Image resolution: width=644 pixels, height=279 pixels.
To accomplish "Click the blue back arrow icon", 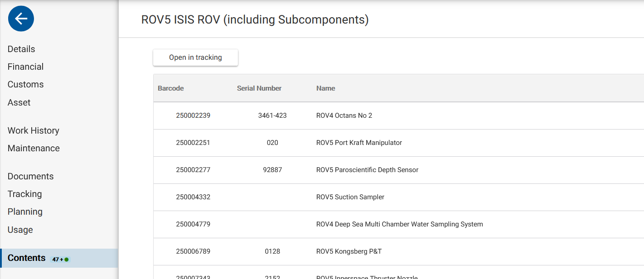I will pyautogui.click(x=21, y=19).
